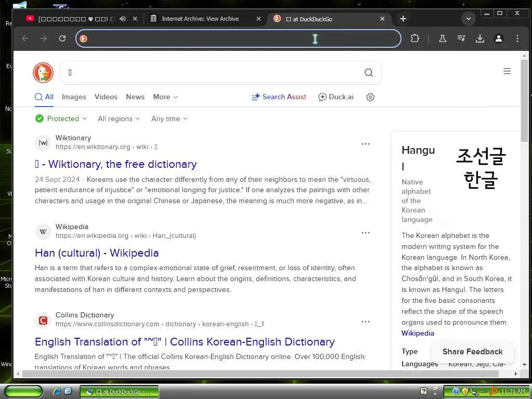Click the scroll-down arrow of page
The image size is (532, 399).
point(525,365)
